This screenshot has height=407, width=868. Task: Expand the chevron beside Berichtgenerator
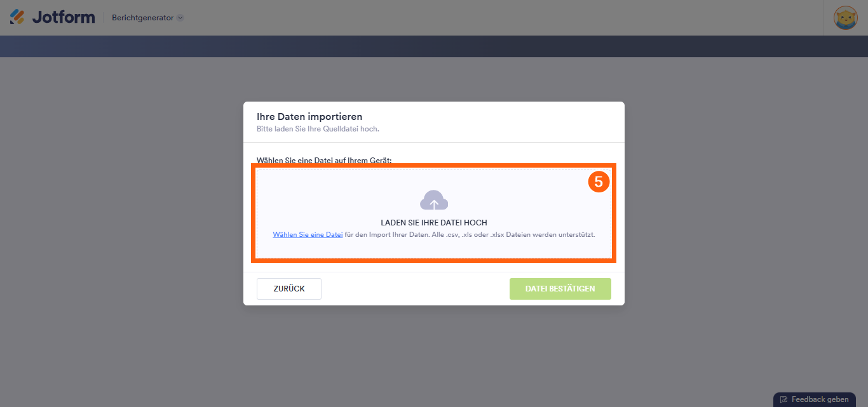180,18
